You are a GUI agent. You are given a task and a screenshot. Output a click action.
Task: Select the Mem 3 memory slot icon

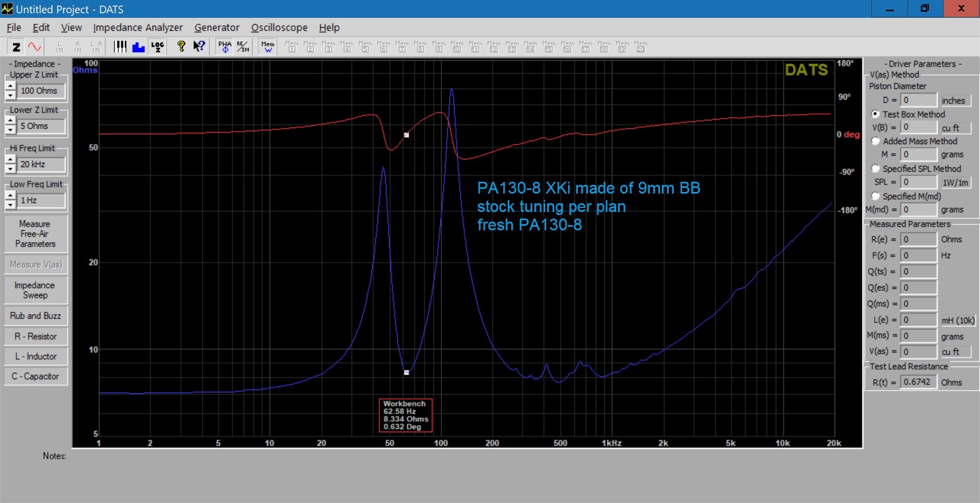(x=328, y=47)
